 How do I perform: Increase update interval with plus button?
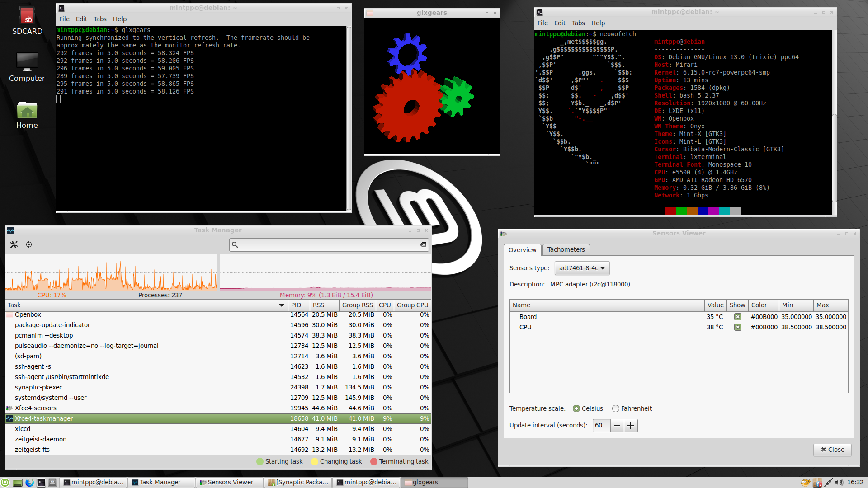[x=631, y=425]
